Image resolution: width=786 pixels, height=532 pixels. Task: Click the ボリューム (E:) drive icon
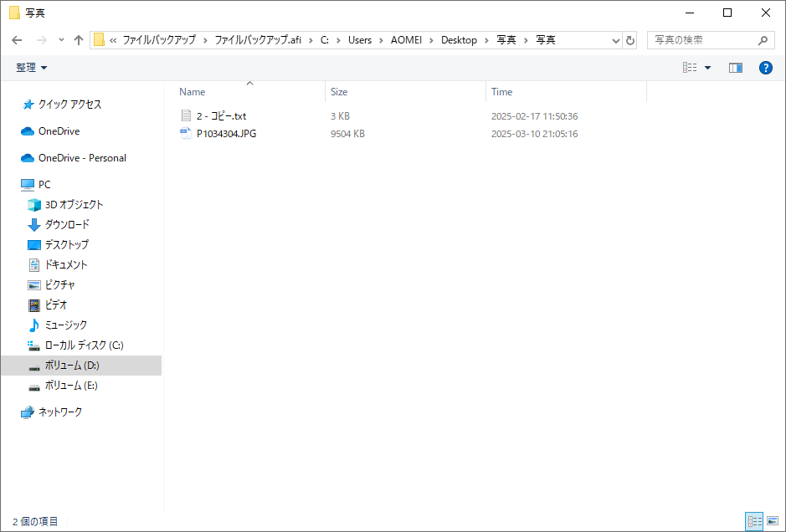34,387
